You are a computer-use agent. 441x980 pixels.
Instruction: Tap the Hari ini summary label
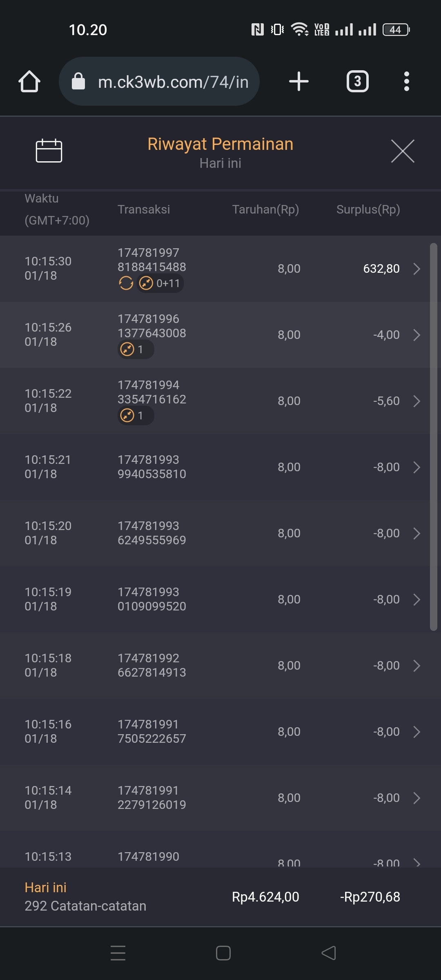pyautogui.click(x=45, y=887)
